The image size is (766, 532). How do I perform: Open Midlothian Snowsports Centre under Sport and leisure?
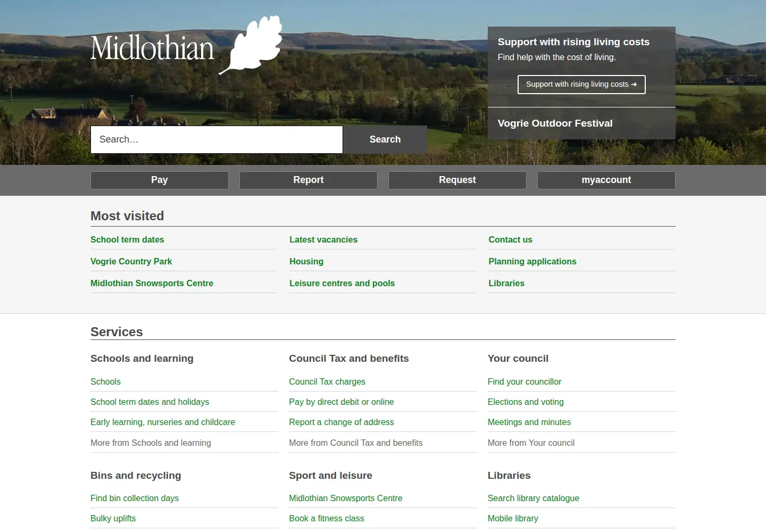coord(346,498)
